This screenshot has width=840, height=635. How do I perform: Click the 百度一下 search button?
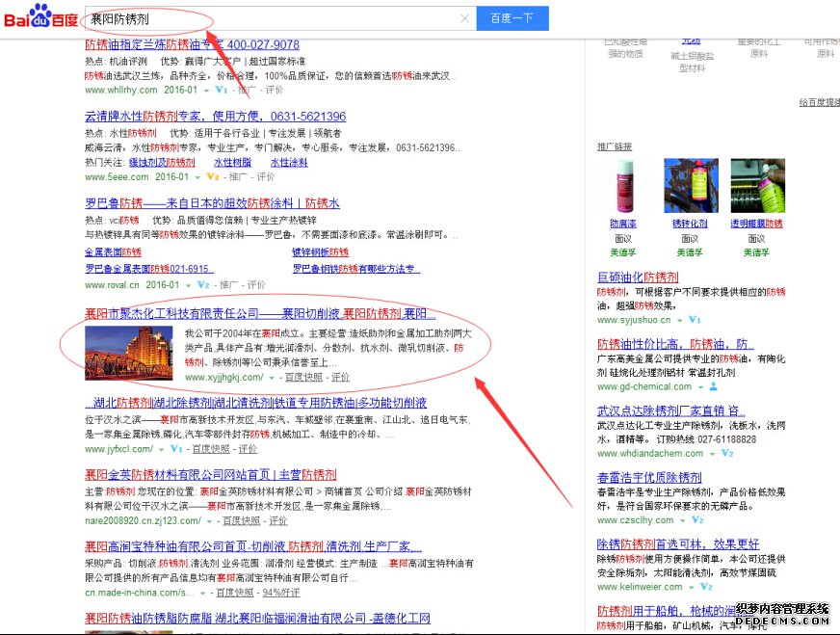point(512,18)
